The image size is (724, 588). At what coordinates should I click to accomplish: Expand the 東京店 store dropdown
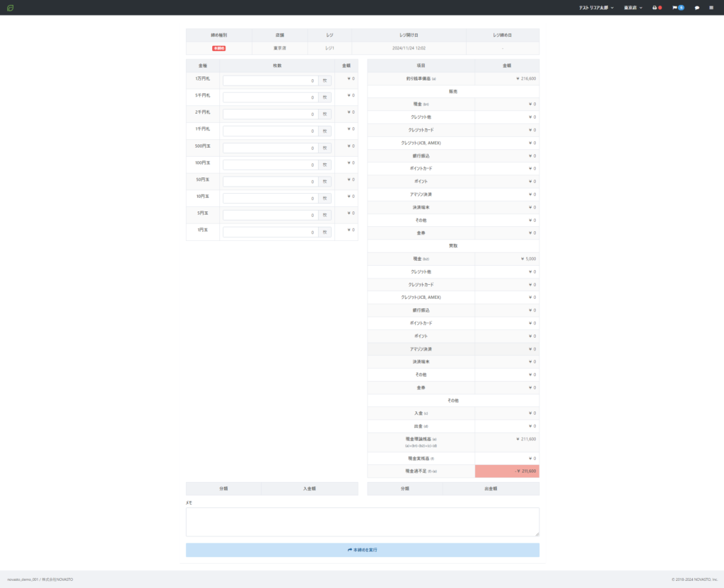[x=633, y=8]
